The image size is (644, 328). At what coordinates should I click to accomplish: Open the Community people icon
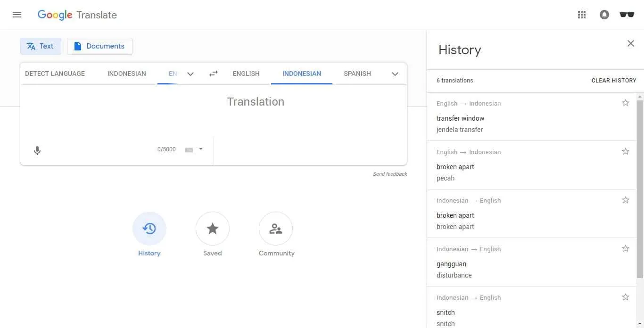click(276, 229)
